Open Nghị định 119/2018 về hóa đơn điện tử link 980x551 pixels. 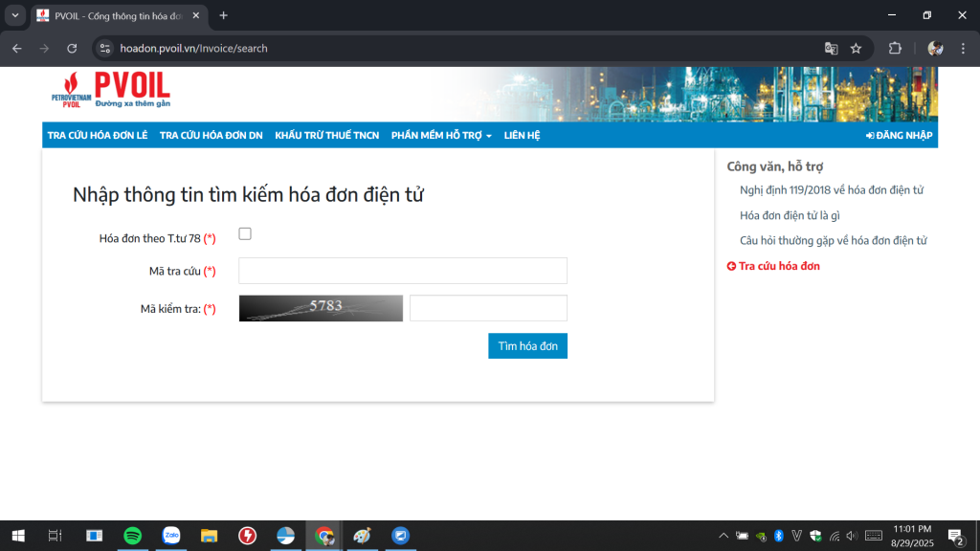point(832,190)
